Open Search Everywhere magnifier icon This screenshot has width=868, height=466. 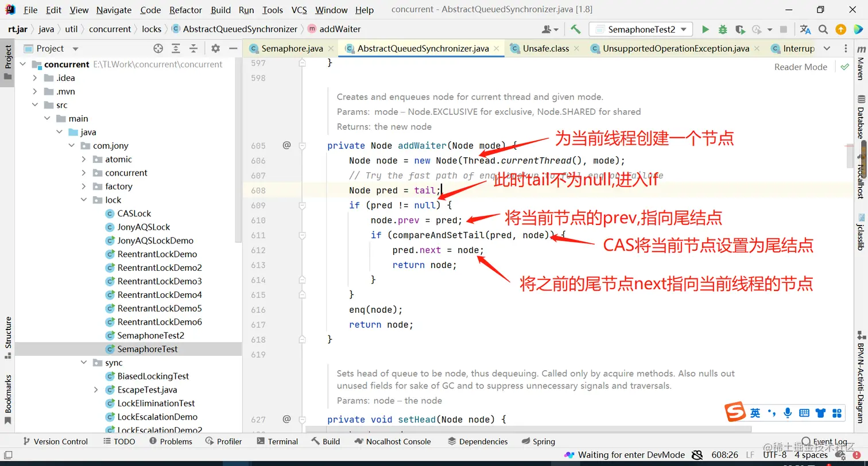click(x=823, y=29)
